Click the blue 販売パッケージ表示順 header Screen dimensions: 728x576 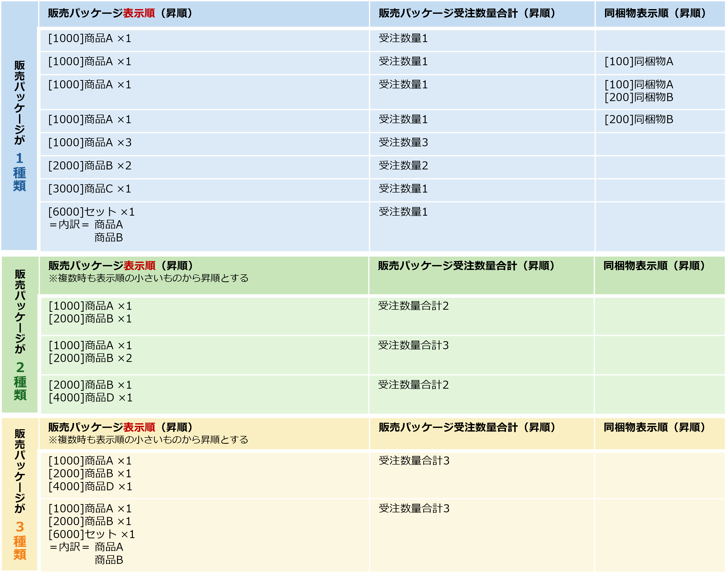tap(120, 14)
